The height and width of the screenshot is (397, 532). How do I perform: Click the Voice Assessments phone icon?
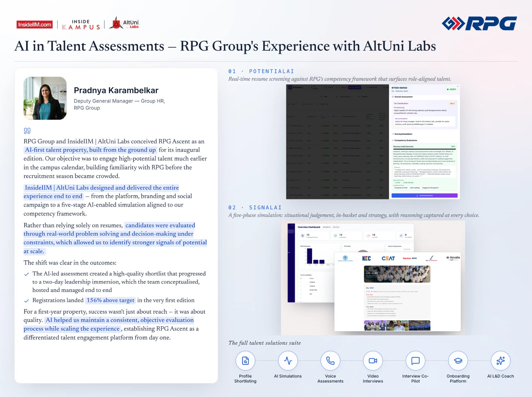point(330,361)
